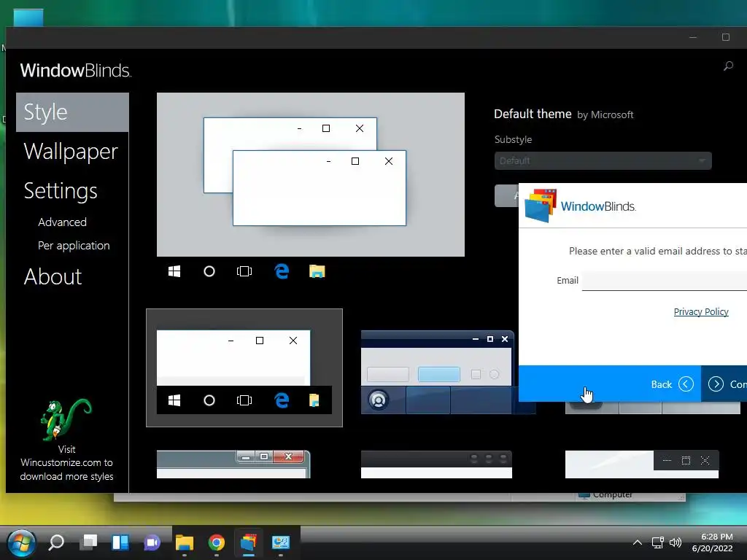Image resolution: width=747 pixels, height=560 pixels.
Task: Click the Edge icon under large preview
Action: (x=282, y=271)
